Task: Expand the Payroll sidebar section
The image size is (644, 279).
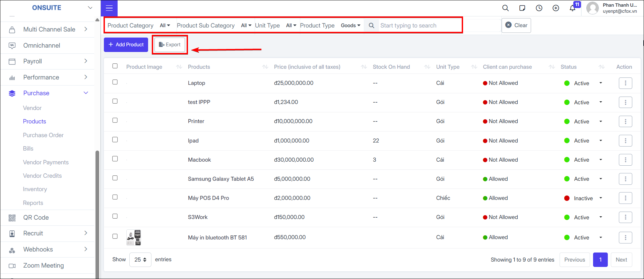Action: [x=86, y=61]
